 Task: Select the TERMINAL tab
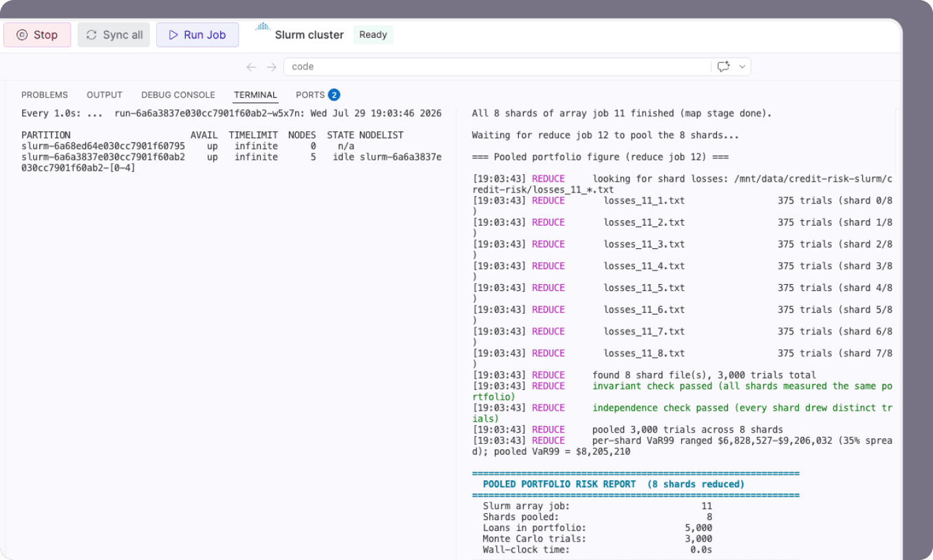[x=255, y=95]
